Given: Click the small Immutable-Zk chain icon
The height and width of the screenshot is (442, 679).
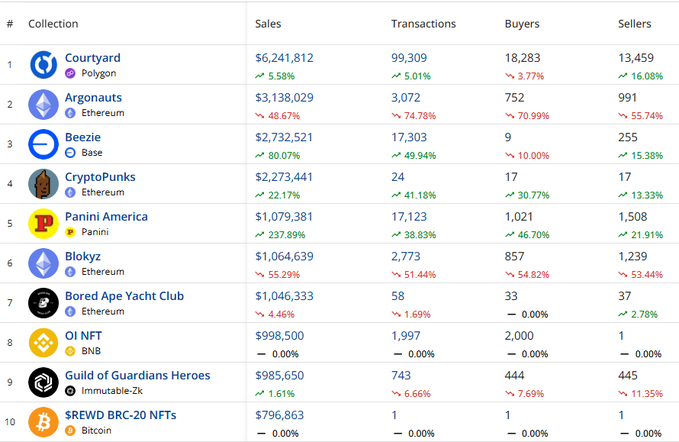Looking at the screenshot, I should (x=70, y=390).
